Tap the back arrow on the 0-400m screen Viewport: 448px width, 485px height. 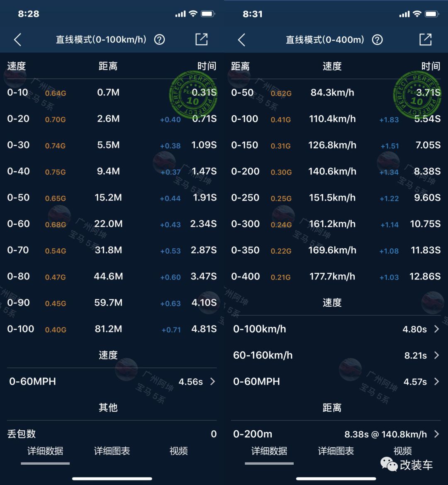pos(241,39)
